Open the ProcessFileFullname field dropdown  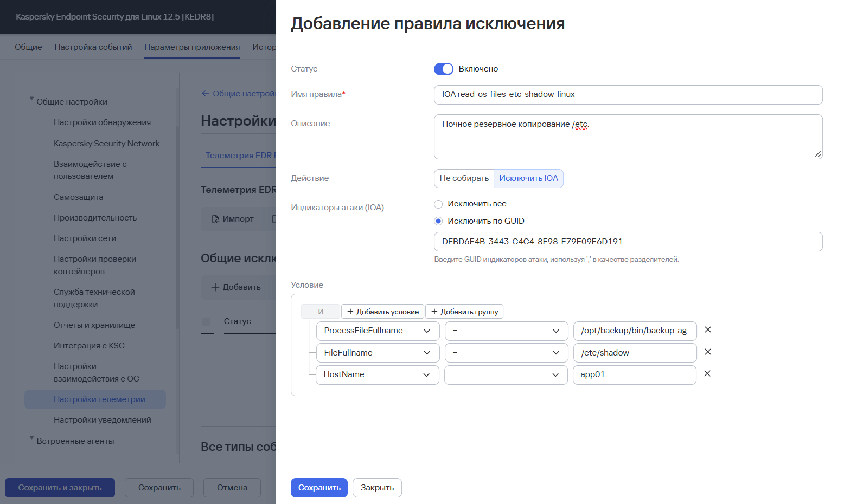coord(378,331)
